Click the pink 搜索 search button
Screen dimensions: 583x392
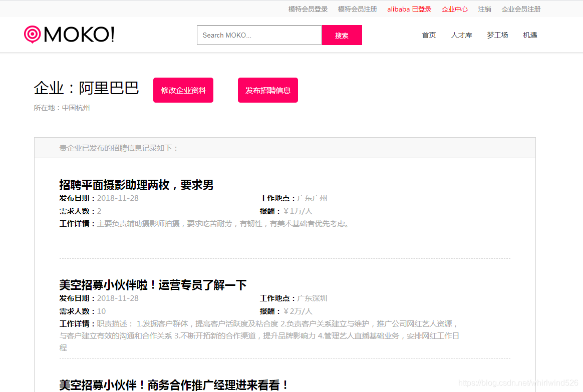(x=342, y=35)
